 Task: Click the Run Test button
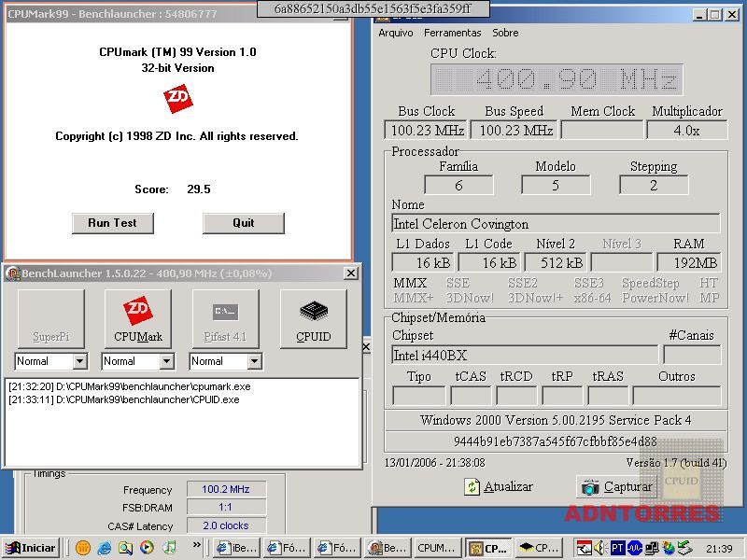pos(113,223)
